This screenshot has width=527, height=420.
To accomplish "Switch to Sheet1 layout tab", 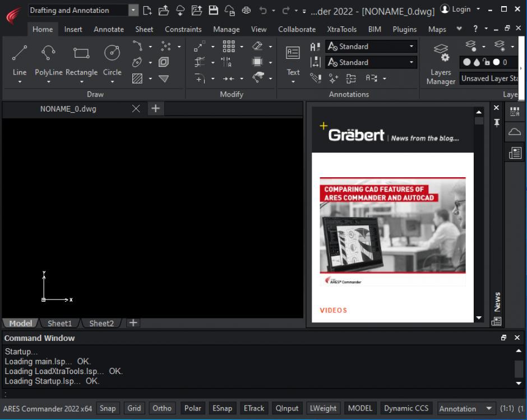I will click(59, 323).
